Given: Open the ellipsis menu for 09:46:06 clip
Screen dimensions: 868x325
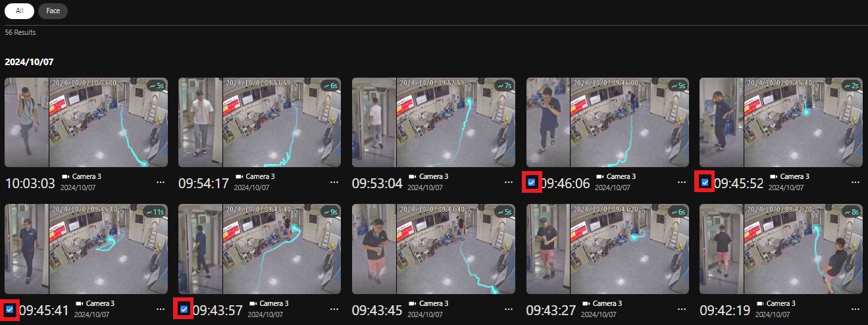Looking at the screenshot, I should 682,182.
